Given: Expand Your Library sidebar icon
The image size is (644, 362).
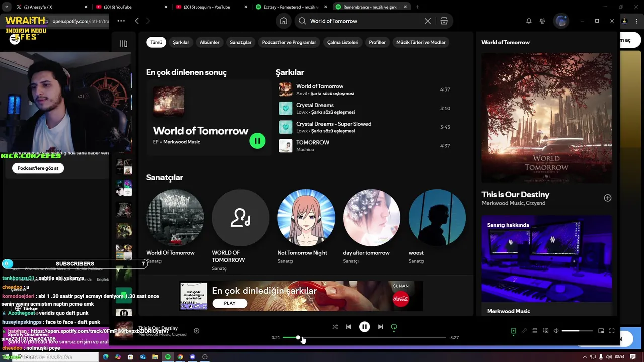Looking at the screenshot, I should point(124,43).
